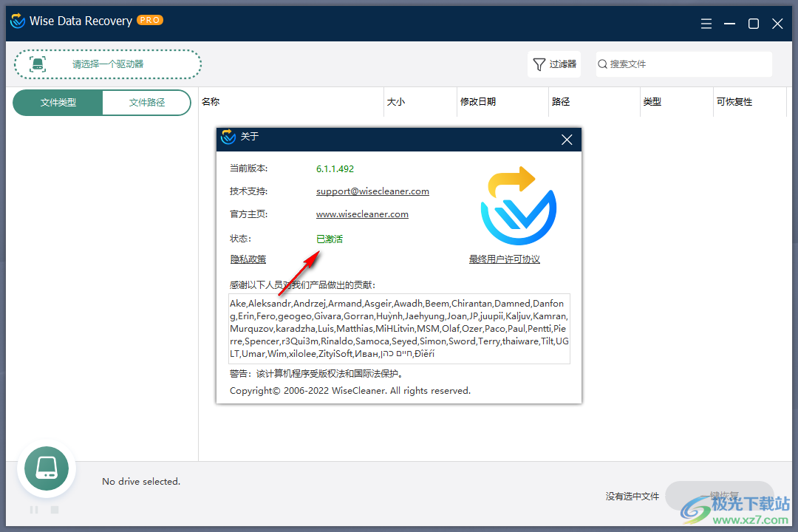Switch to the 文件路径 tab

tap(146, 102)
